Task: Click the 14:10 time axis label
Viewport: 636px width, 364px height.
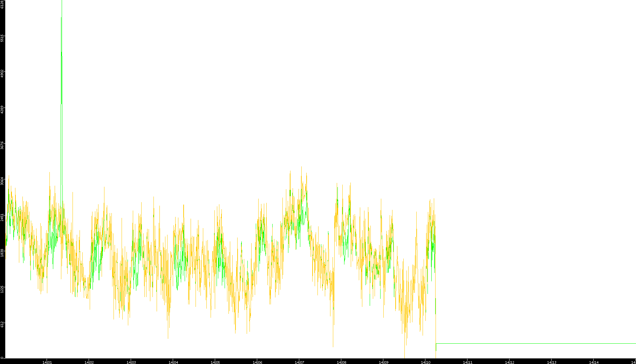Action: click(425, 362)
